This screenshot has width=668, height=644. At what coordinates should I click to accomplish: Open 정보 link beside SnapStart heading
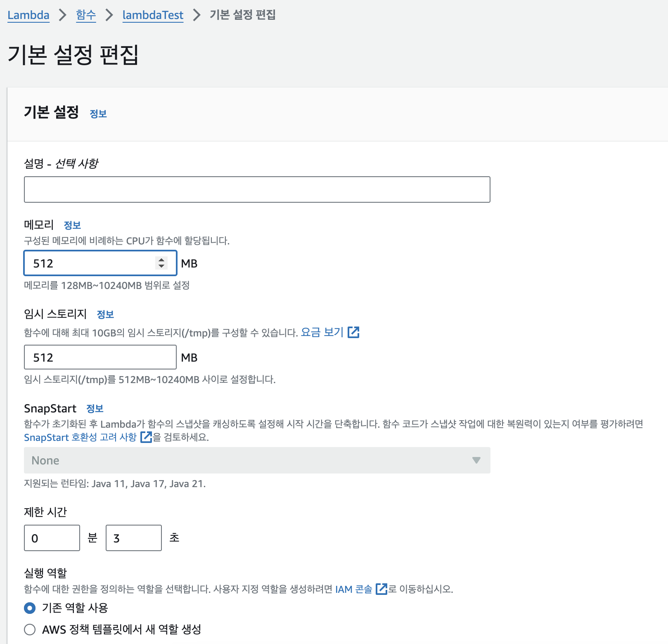[x=95, y=408]
